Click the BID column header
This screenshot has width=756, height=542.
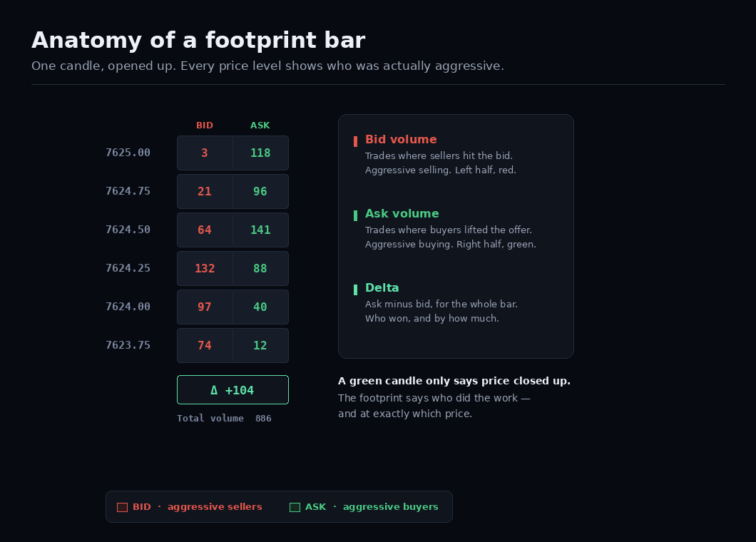pos(205,126)
